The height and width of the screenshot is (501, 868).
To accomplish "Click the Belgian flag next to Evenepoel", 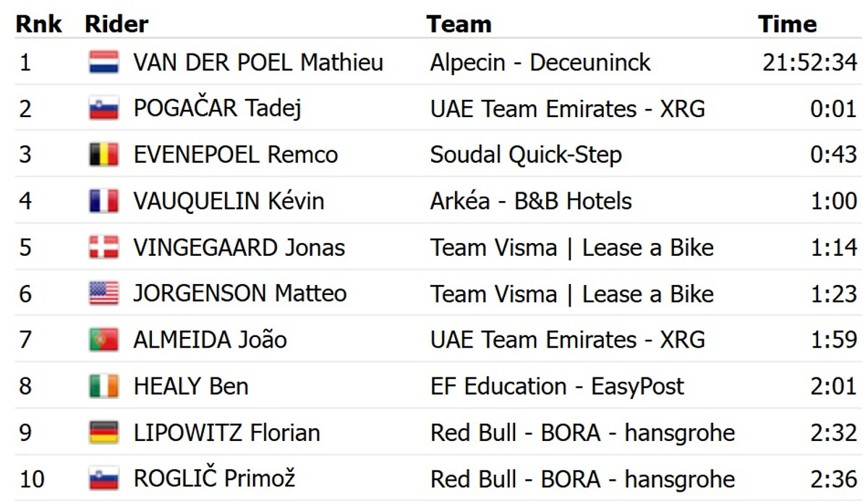I will coord(103,155).
